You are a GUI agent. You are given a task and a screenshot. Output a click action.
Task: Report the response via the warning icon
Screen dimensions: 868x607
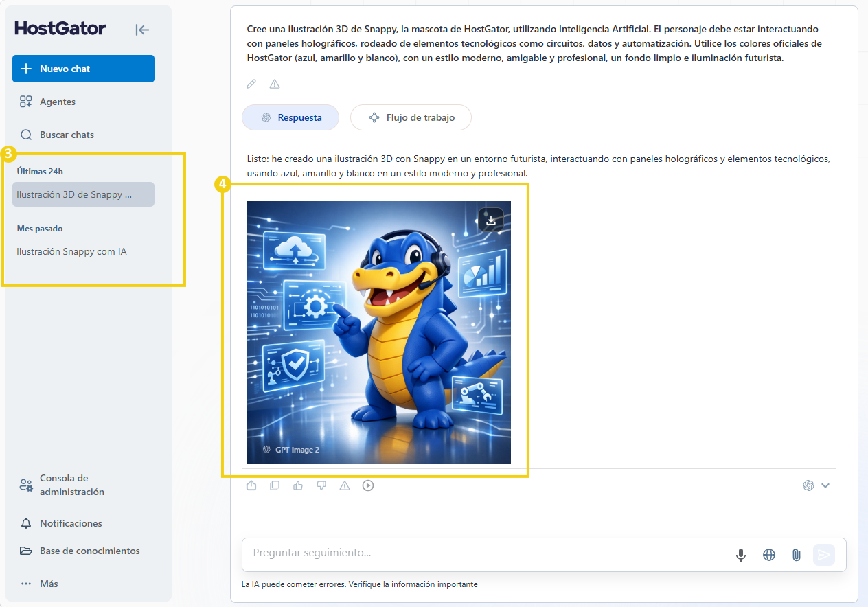tap(345, 485)
